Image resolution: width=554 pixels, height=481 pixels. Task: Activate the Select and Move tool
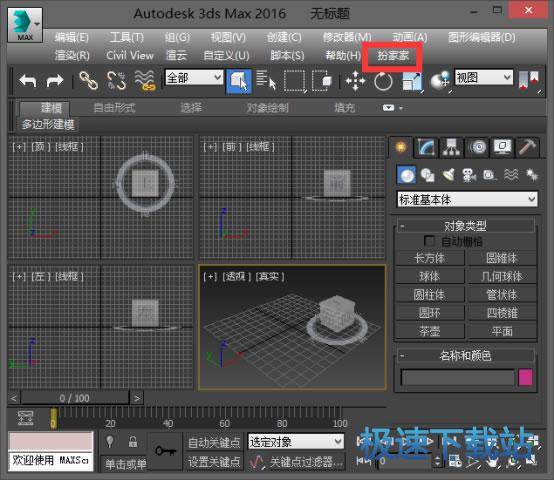point(355,81)
